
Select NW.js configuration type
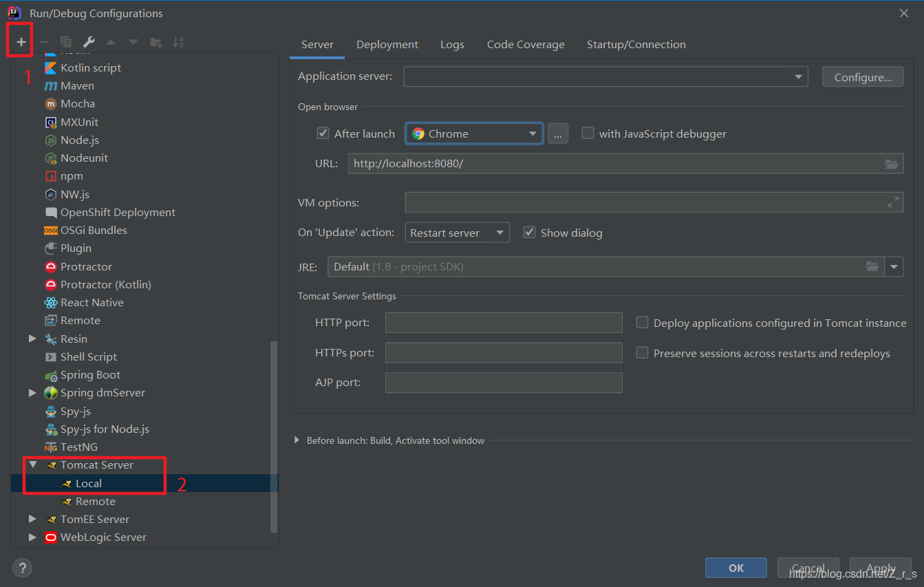point(75,194)
